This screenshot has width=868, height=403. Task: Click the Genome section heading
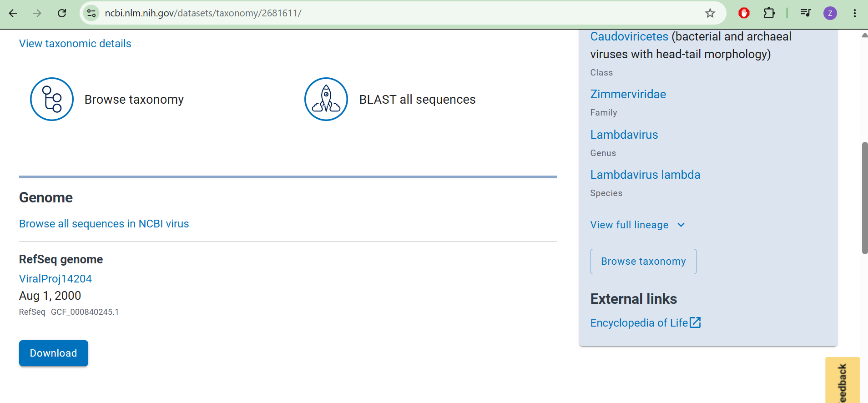click(x=46, y=197)
